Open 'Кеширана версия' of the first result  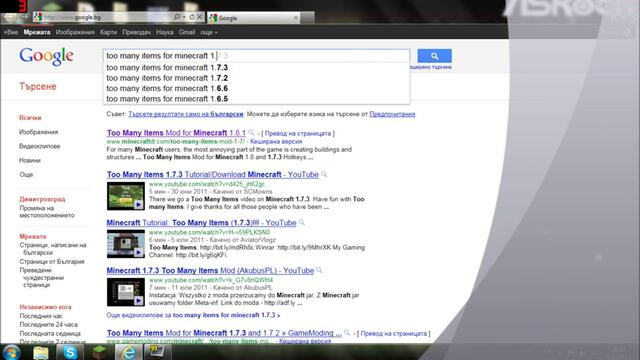276,142
